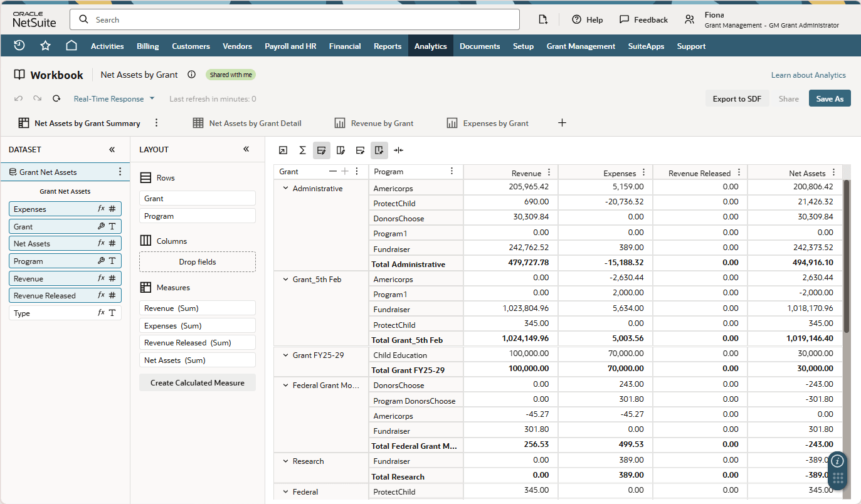Open the Grant Net Assets dataset options menu icon
This screenshot has height=504, width=861.
[x=120, y=172]
